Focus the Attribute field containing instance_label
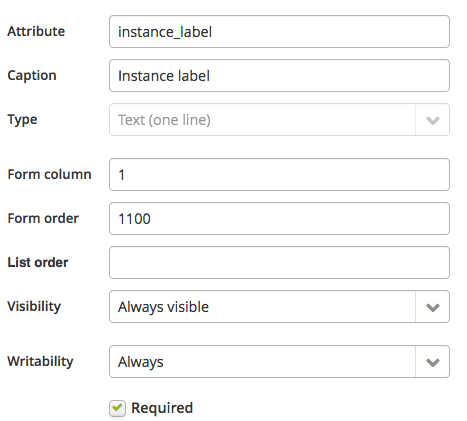This screenshot has width=467, height=421. coord(279,32)
